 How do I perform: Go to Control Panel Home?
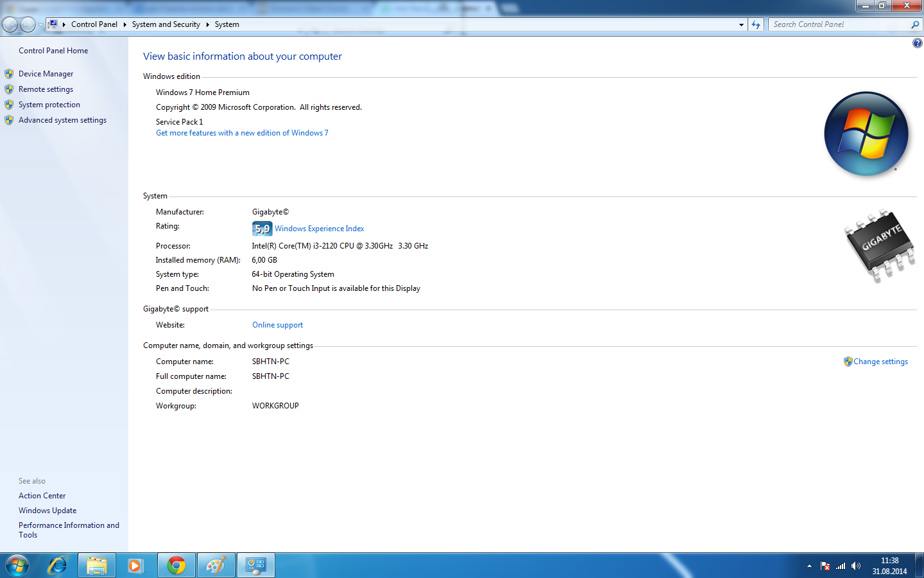(x=53, y=51)
